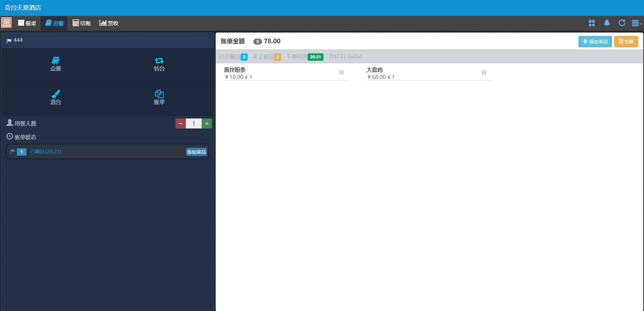Click the order ID 7f47313689d

tap(345, 56)
